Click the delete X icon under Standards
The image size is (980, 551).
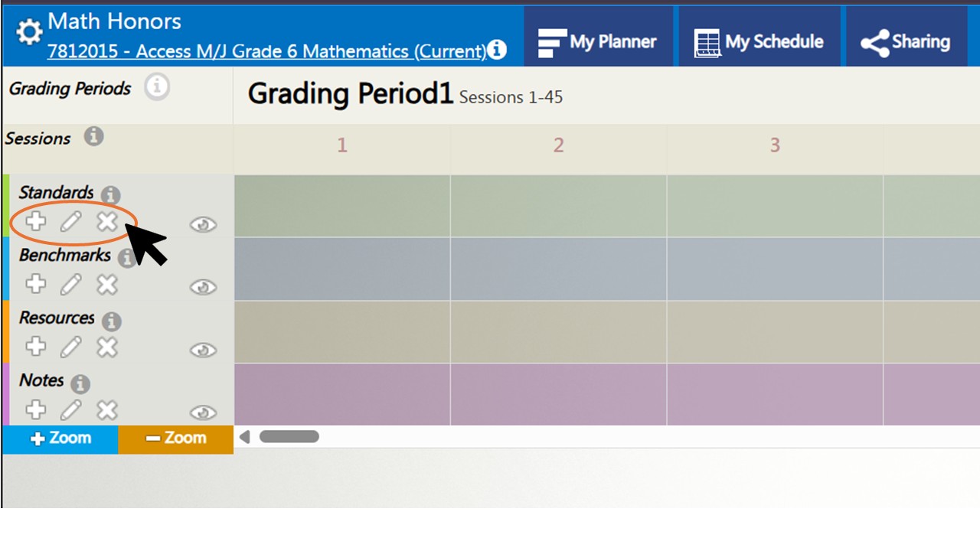(x=107, y=222)
